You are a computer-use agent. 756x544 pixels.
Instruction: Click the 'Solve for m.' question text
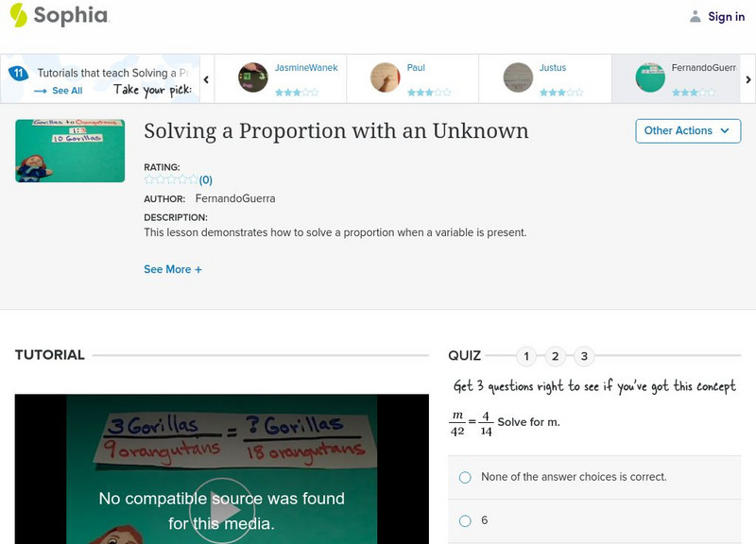(528, 422)
